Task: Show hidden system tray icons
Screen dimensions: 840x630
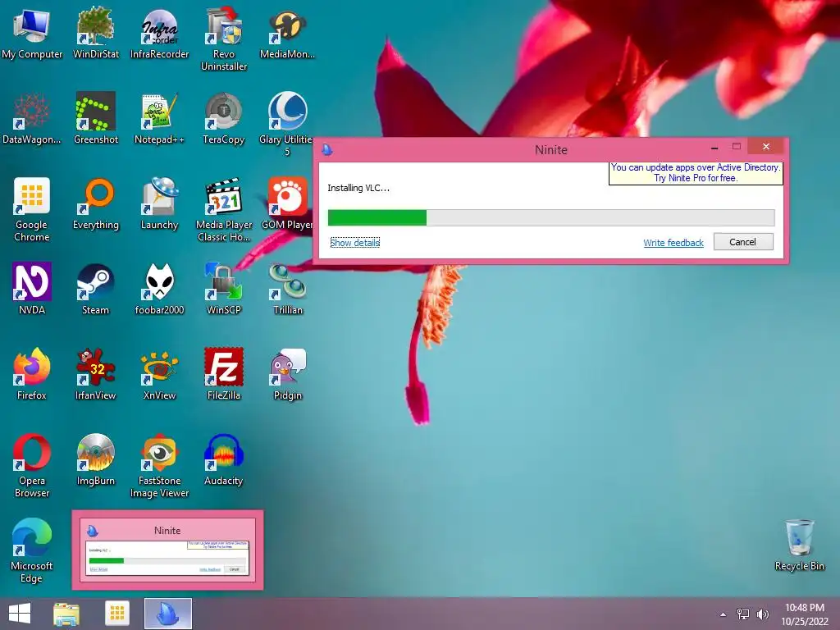Action: (723, 614)
